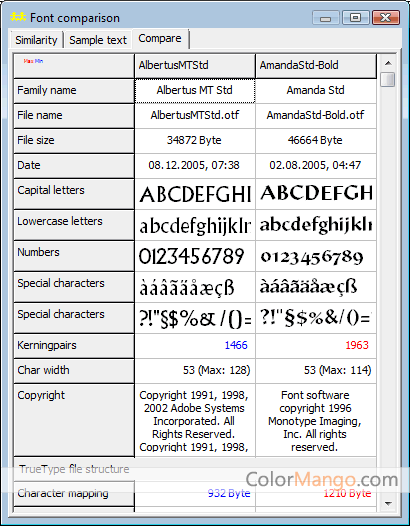
Task: Open the Sample text tab
Action: [98, 40]
